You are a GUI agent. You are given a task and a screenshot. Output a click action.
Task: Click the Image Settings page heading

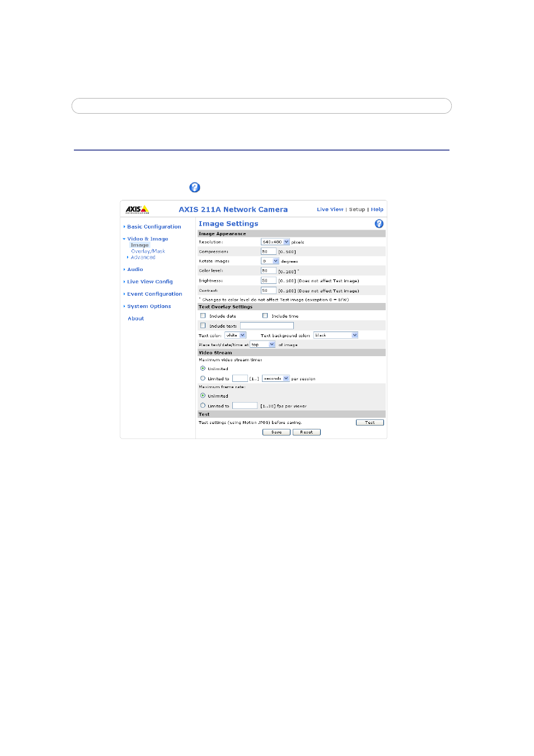pyautogui.click(x=228, y=223)
